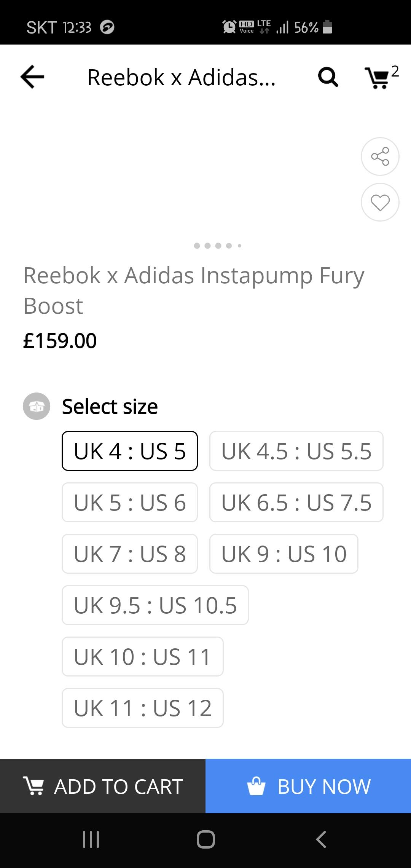
Task: Tap the share icon button
Action: click(380, 156)
